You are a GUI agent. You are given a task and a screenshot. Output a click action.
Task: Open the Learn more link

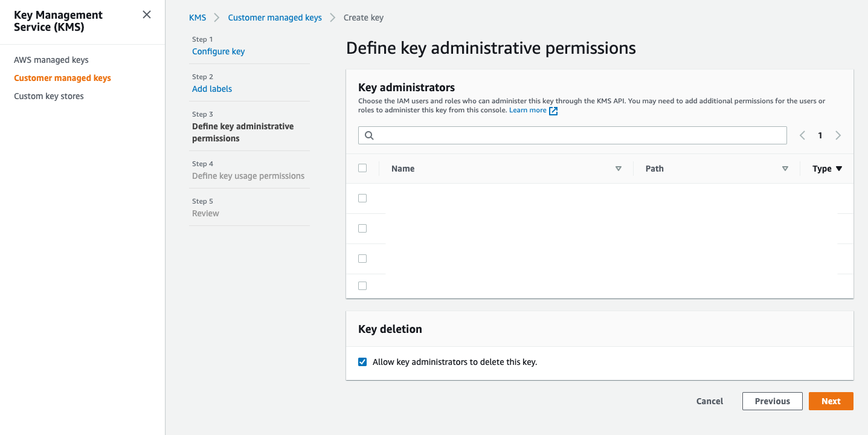528,111
